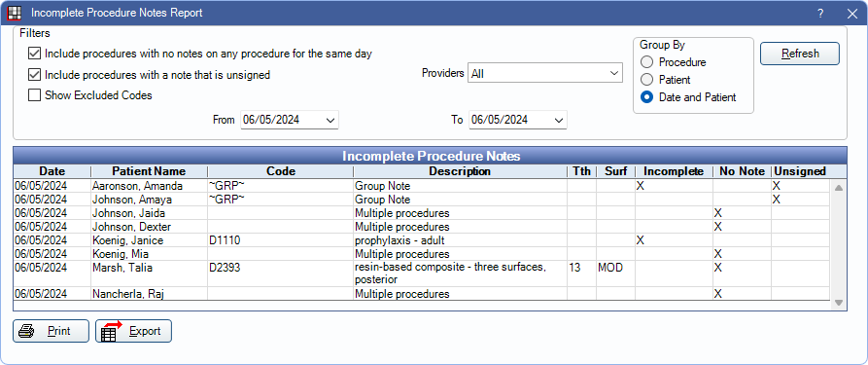Click the scrollbar down arrow
868x365 pixels.
838,303
